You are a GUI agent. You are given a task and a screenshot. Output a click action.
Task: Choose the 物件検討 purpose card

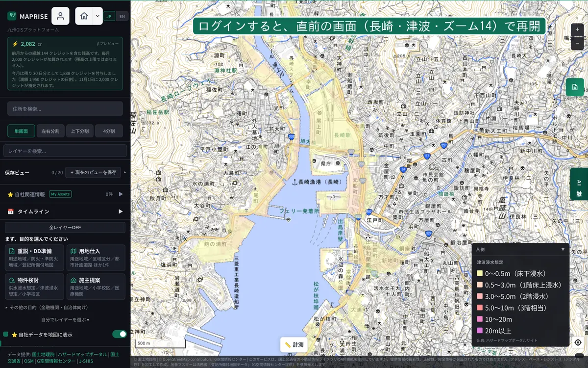(x=34, y=287)
